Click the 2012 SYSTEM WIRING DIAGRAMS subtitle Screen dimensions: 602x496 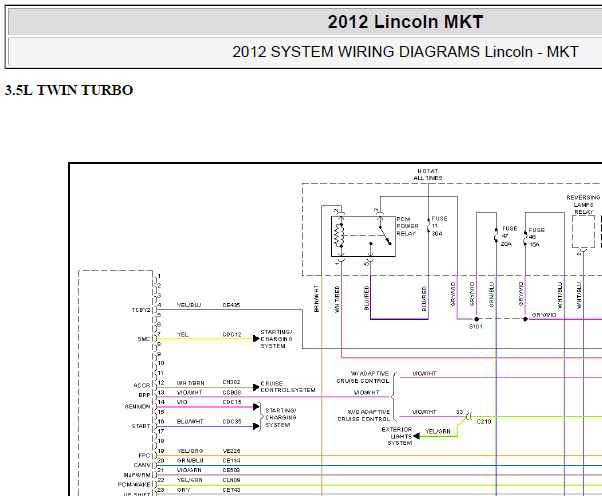coord(405,52)
